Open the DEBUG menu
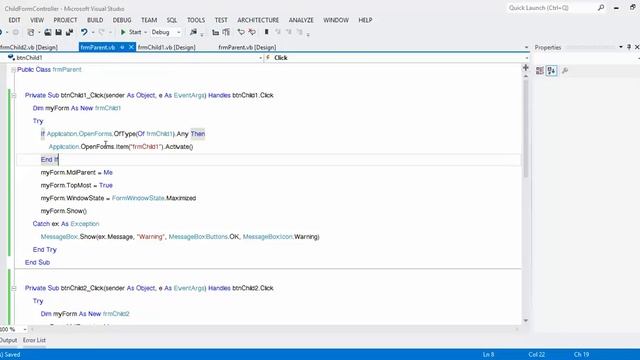 [x=122, y=20]
